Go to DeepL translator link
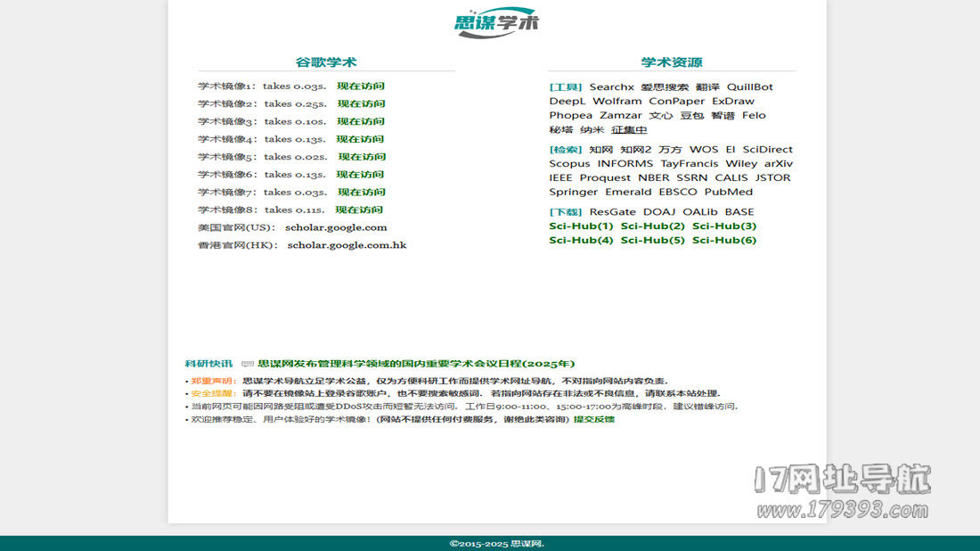The width and height of the screenshot is (980, 551). pyautogui.click(x=567, y=102)
